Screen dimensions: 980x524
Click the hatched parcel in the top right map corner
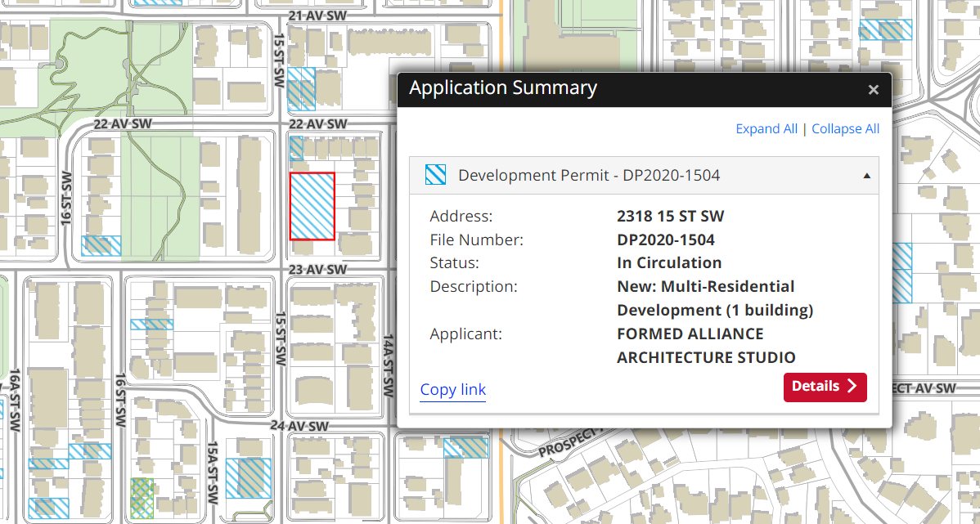(886, 30)
